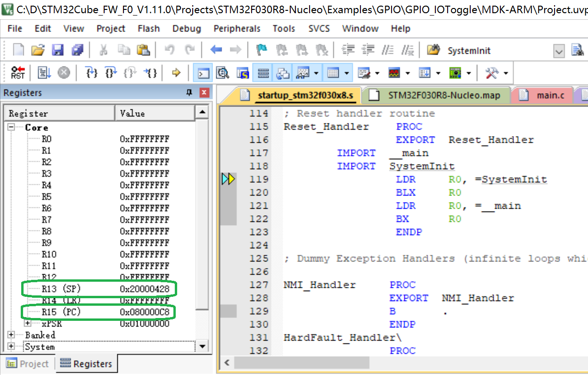Click the Undo arrow icon
The image size is (588, 375).
tap(170, 50)
